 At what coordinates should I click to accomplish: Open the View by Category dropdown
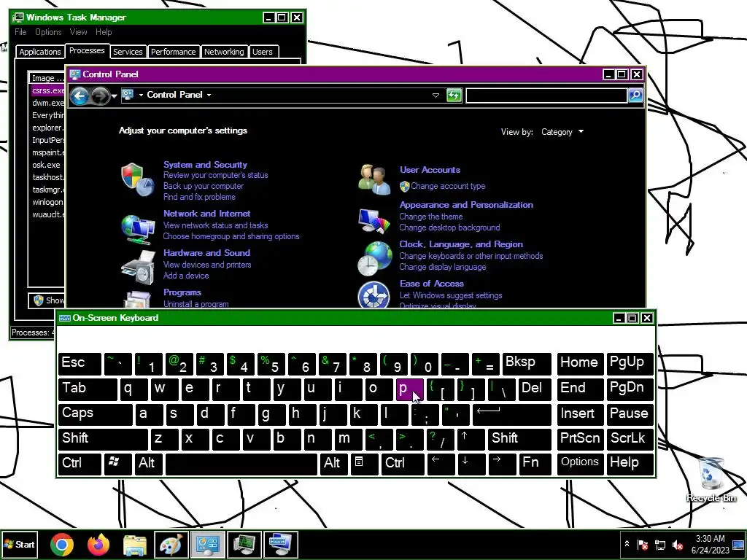[562, 132]
